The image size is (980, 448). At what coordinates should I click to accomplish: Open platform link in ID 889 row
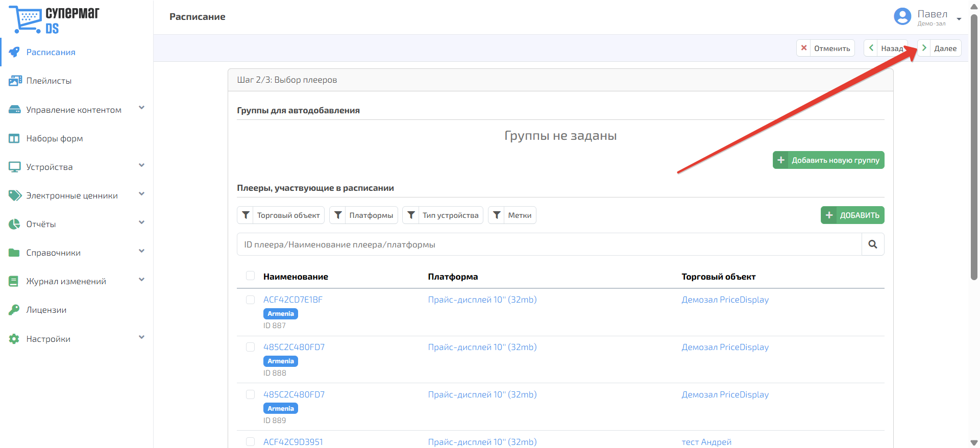pos(482,394)
